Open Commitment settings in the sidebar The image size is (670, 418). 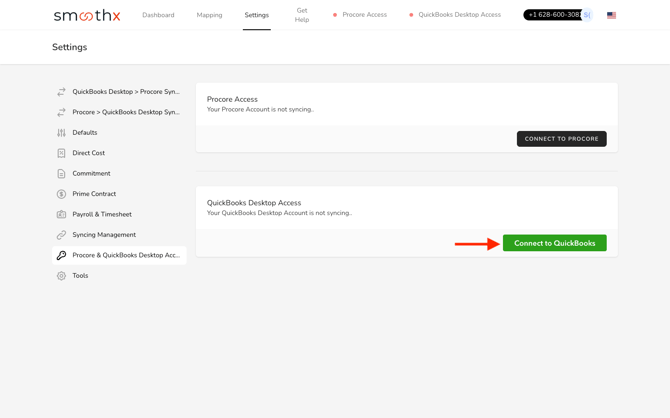tap(91, 174)
